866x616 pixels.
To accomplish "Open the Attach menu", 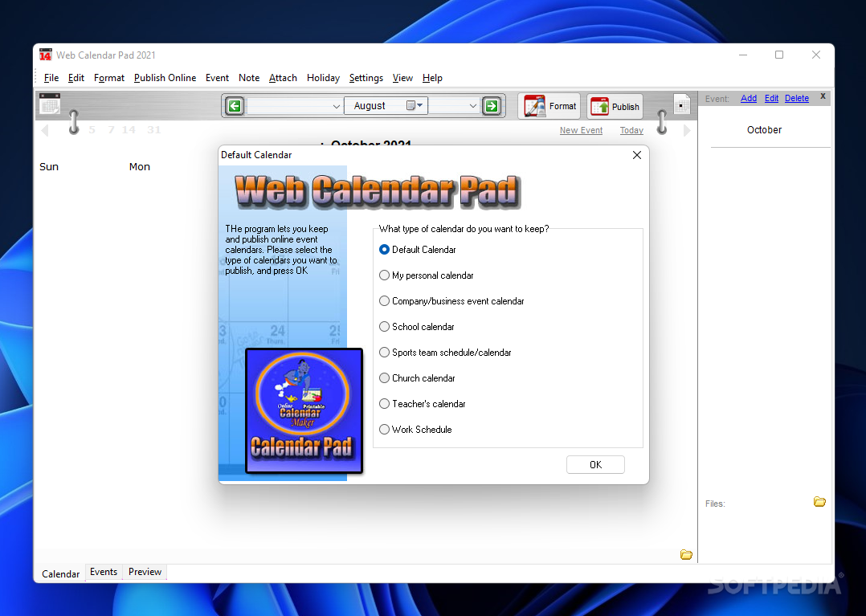I will coord(283,78).
